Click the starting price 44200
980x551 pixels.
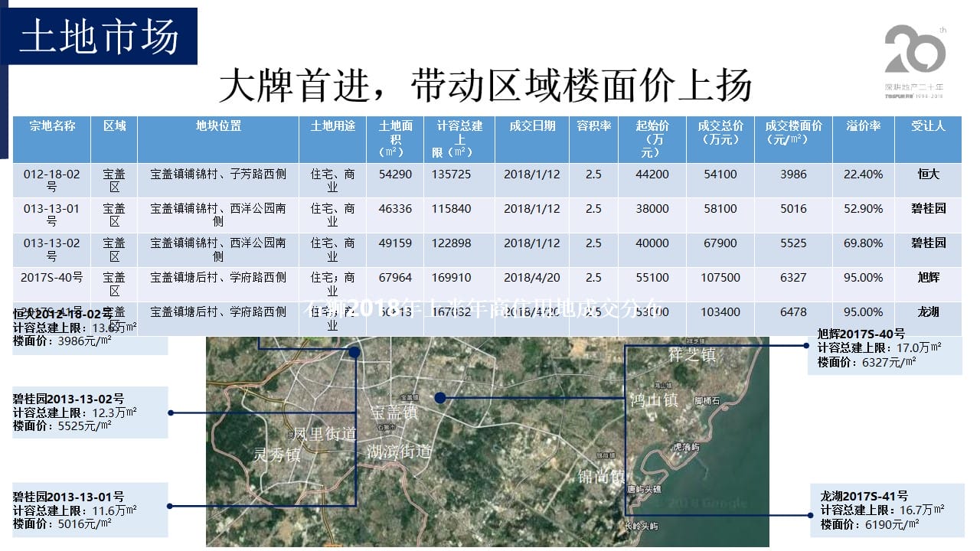tap(652, 174)
